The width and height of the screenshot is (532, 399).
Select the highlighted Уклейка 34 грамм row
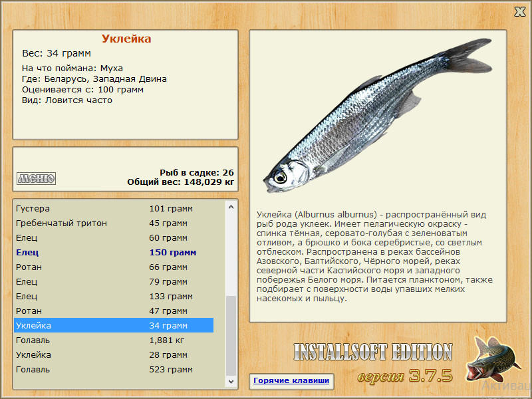tap(114, 325)
